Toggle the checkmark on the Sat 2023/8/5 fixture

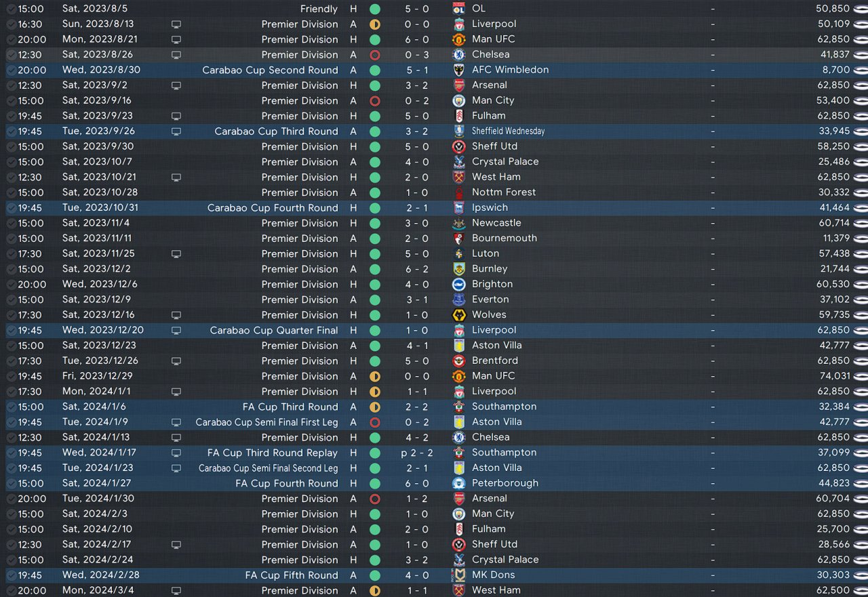click(x=12, y=9)
